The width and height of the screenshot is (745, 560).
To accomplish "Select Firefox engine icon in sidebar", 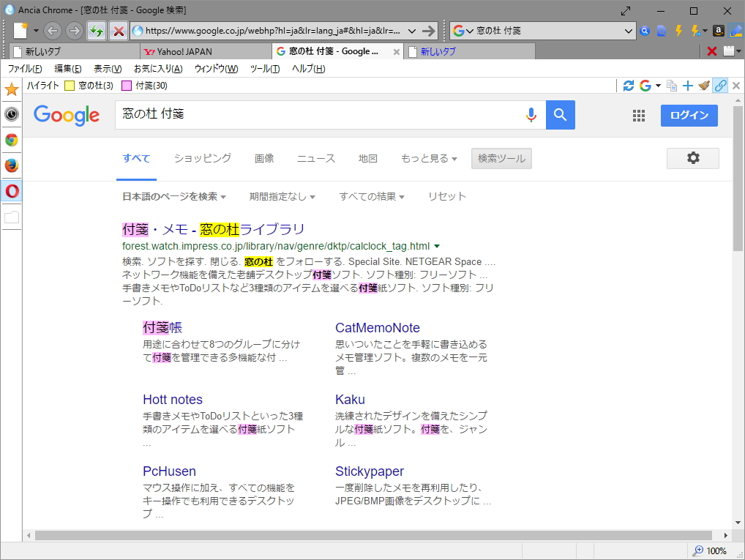I will tap(12, 165).
